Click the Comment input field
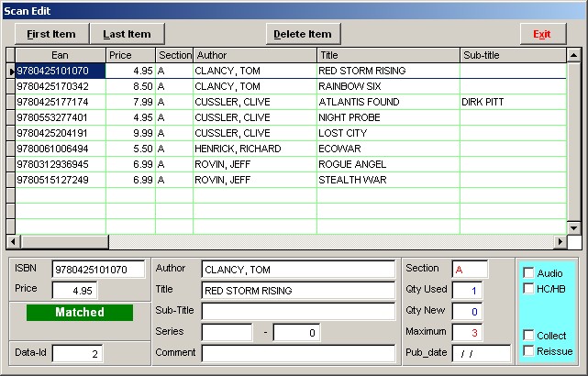The image size is (588, 376). coord(298,353)
